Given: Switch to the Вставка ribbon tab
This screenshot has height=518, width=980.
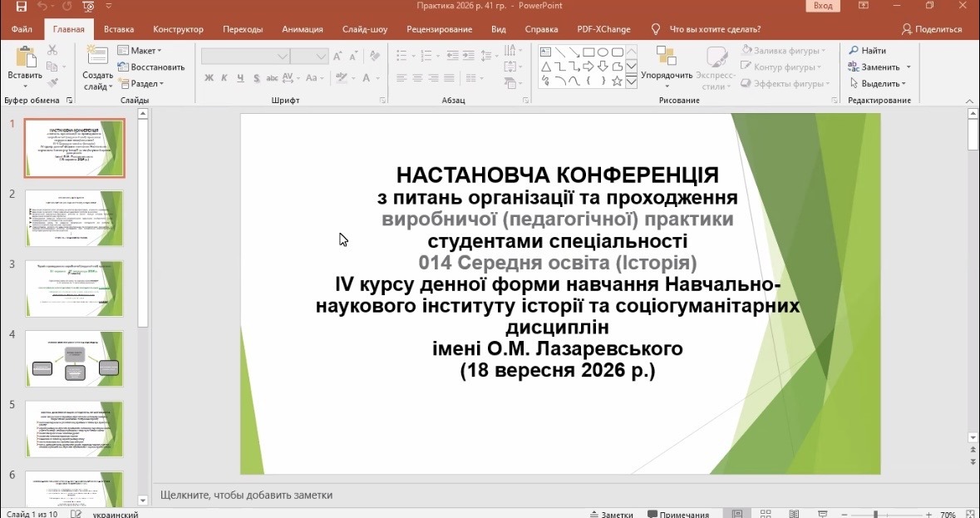Looking at the screenshot, I should pos(119,29).
